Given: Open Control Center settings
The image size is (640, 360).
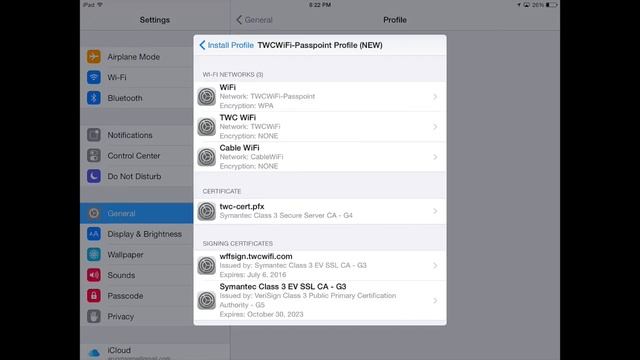Looking at the screenshot, I should coord(136,156).
